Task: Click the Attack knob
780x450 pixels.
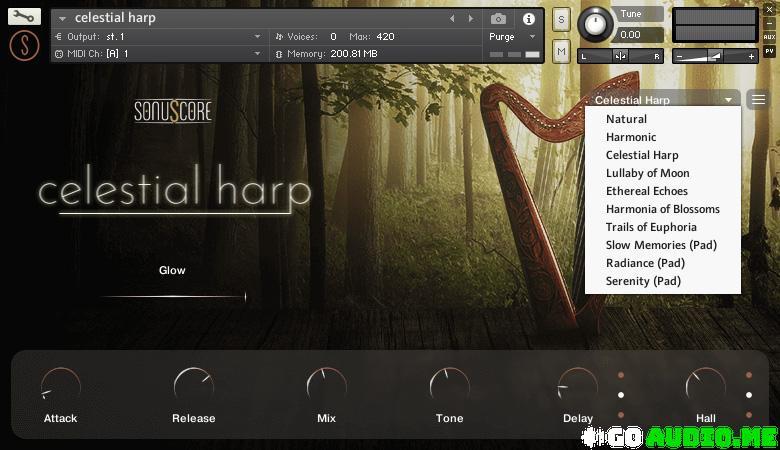Action: [60, 386]
